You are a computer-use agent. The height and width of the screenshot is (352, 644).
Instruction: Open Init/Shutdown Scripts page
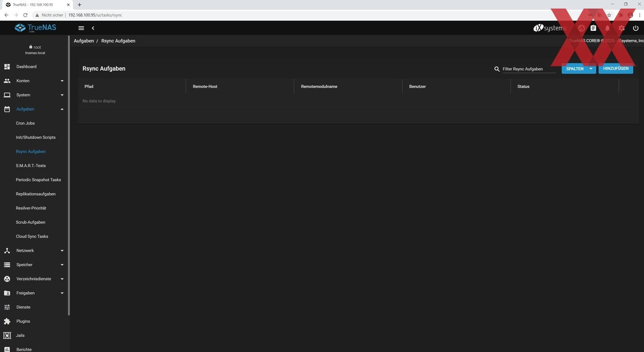(36, 137)
